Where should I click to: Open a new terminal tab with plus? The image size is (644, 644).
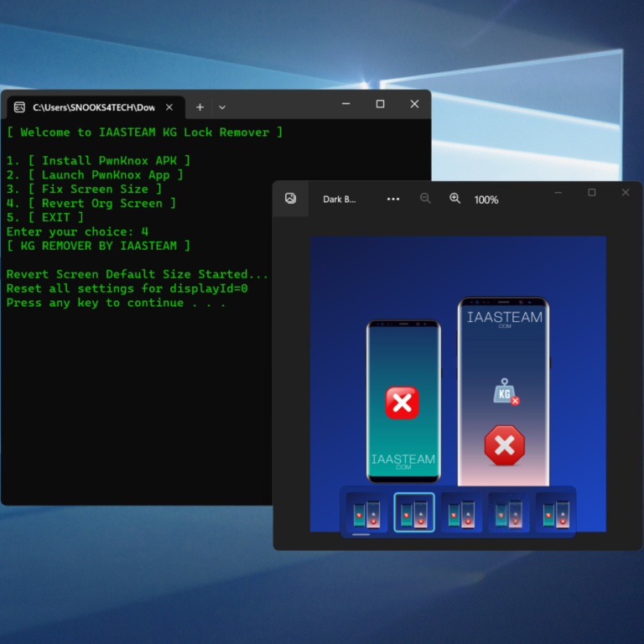(x=200, y=107)
